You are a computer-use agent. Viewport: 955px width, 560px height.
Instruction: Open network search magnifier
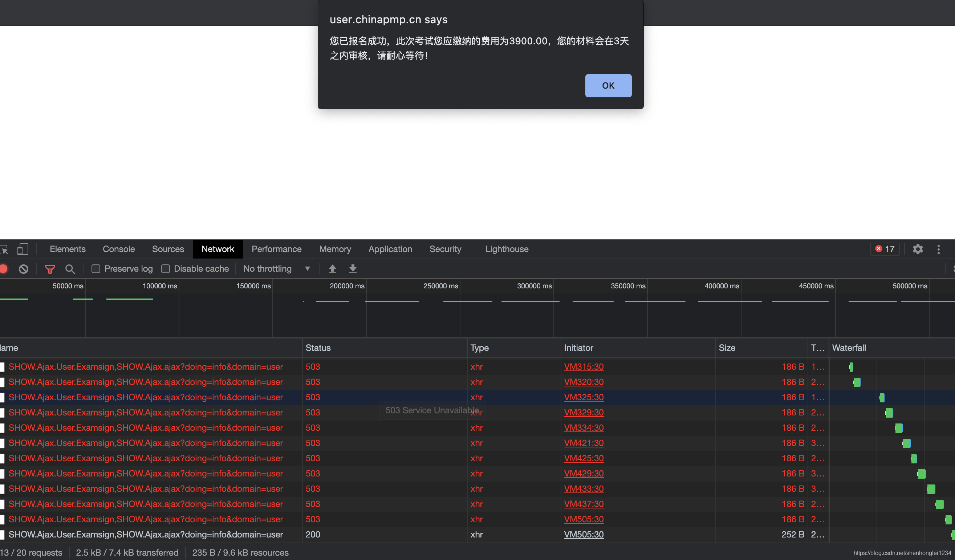coord(70,269)
